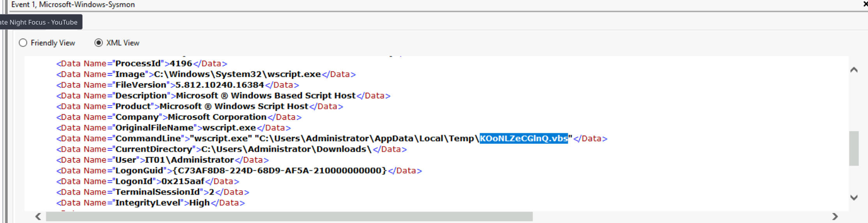868x223 pixels.
Task: Click the horizontal scrollbar left arrow
Action: (x=38, y=216)
